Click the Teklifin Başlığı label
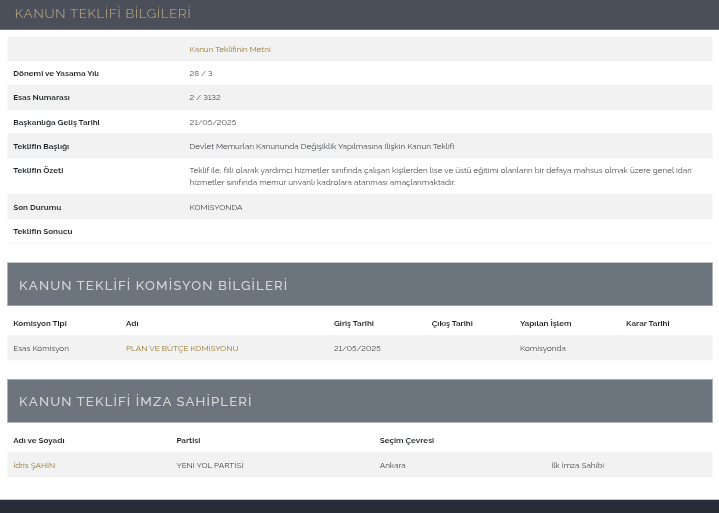Viewport: 719px width, 513px height. (41, 147)
